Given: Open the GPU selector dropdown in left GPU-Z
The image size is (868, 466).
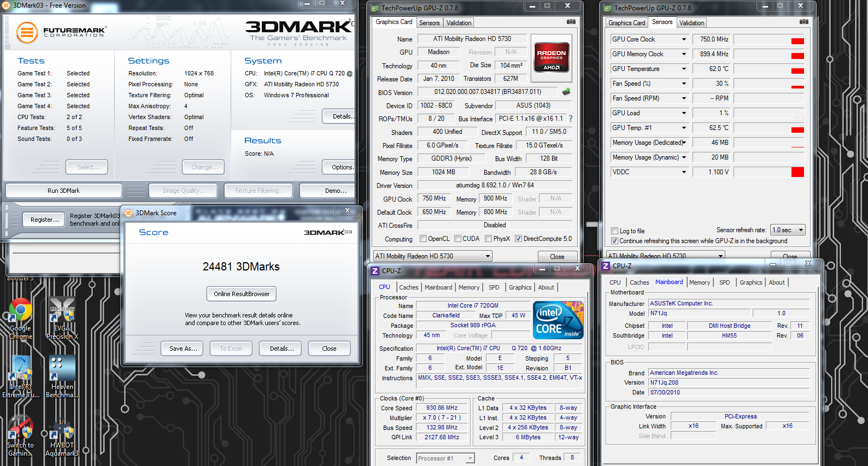Looking at the screenshot, I should point(432,256).
